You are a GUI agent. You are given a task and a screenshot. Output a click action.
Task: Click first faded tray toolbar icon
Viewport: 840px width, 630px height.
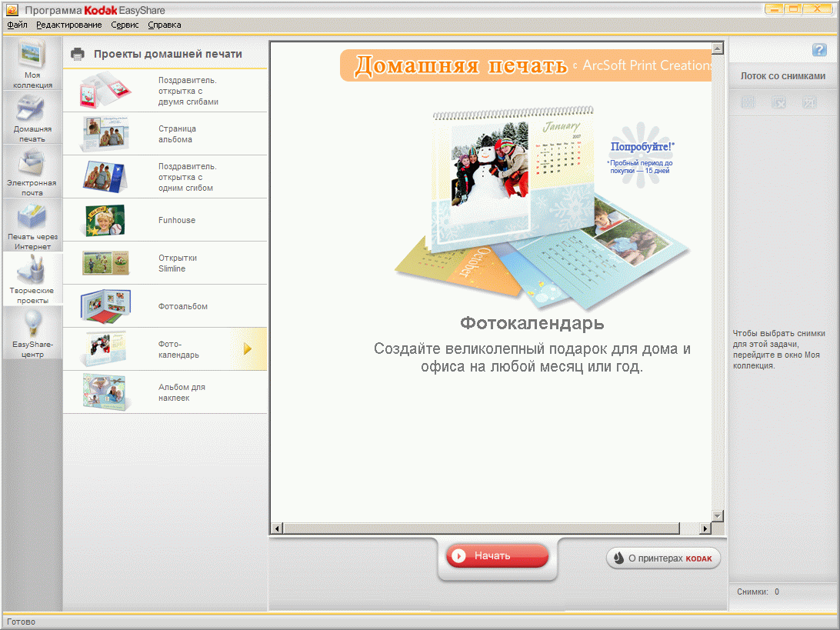(x=748, y=102)
